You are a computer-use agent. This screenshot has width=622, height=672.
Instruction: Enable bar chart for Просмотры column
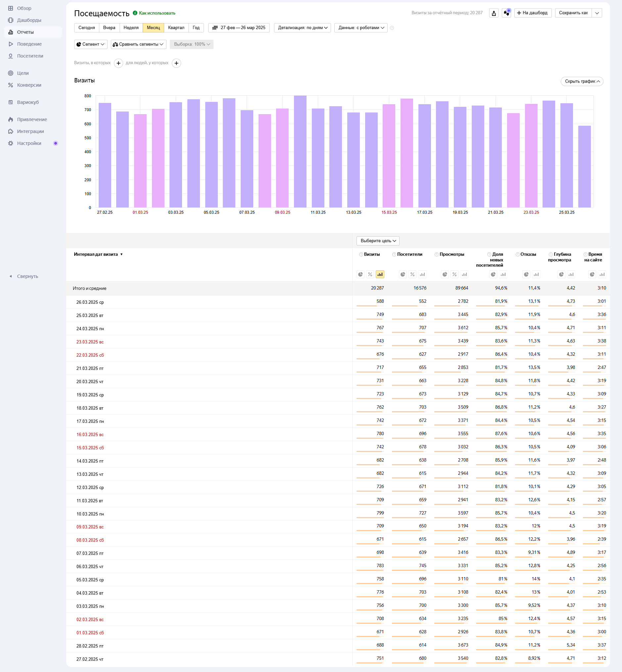[x=464, y=274]
